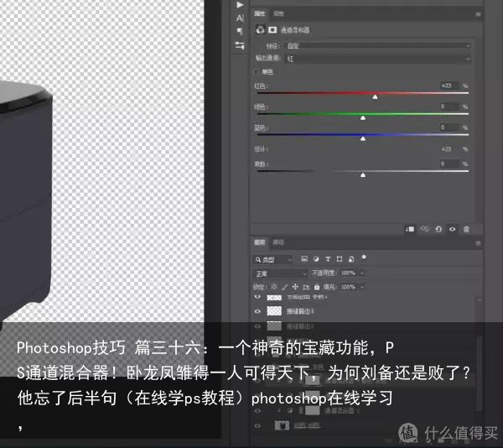Click the 绿色 green slider handle
The height and width of the screenshot is (448, 503).
pyautogui.click(x=363, y=117)
